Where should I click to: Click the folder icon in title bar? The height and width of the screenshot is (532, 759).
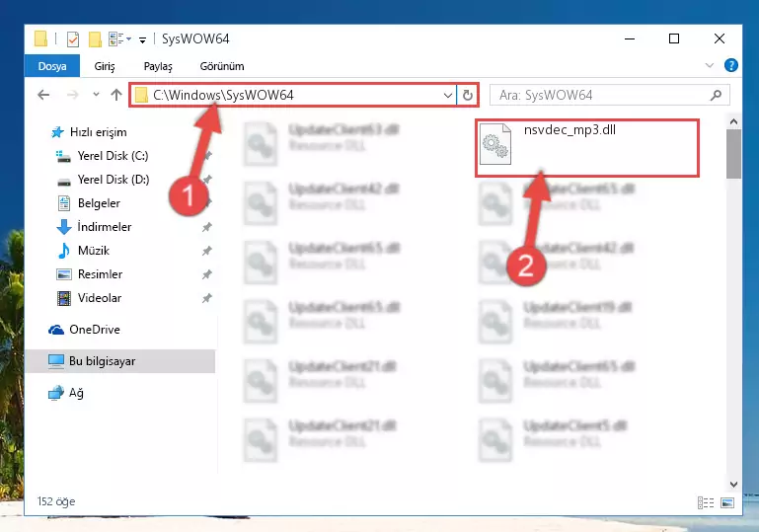coord(41,38)
